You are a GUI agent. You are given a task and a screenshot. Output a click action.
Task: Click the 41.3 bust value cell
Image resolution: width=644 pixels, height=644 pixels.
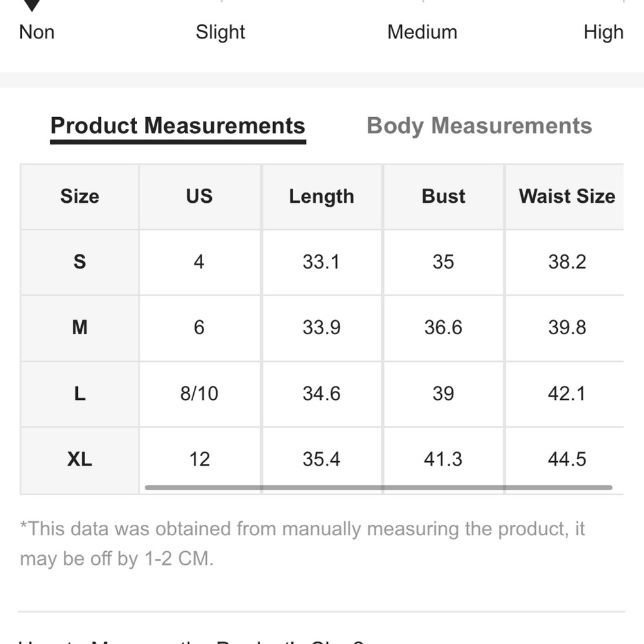tap(443, 459)
